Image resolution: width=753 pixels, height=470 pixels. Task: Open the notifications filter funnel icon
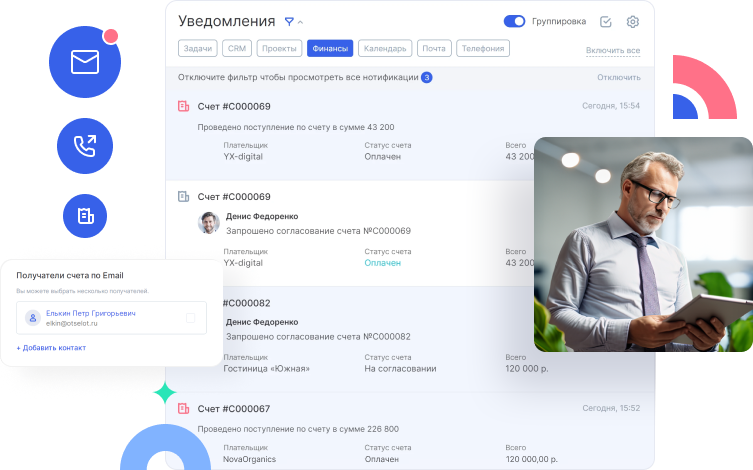289,22
